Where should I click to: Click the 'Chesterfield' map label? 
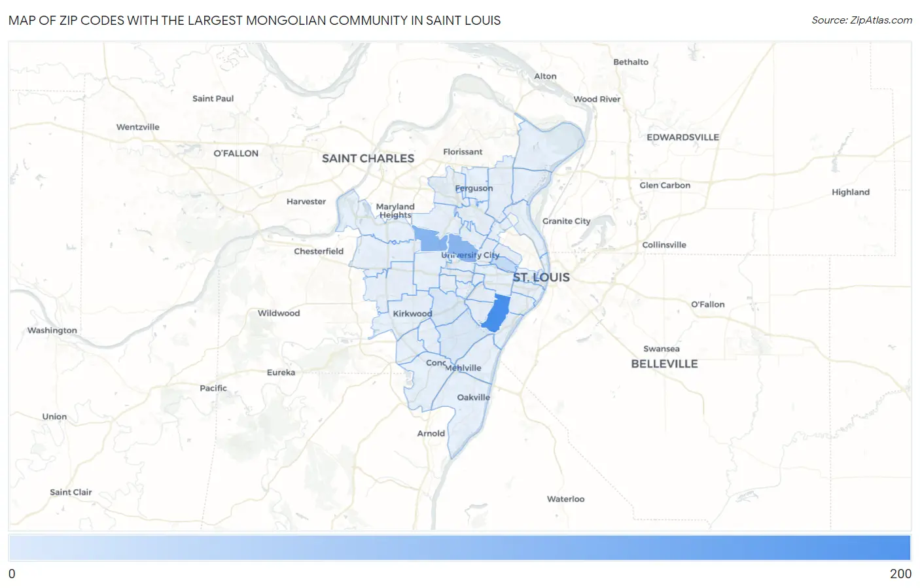pos(319,251)
